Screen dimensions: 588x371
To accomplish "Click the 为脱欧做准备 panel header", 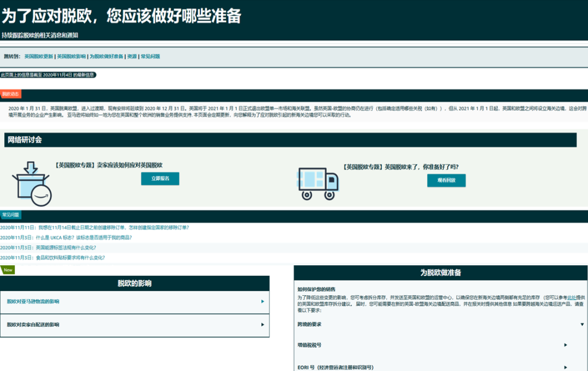I will (440, 273).
